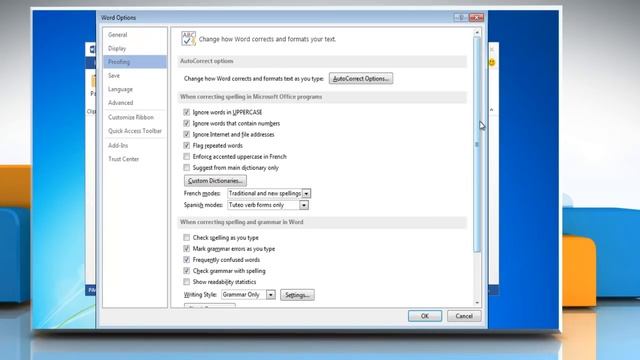
Task: Expand the Spanish modes dropdown
Action: pyautogui.click(x=304, y=205)
